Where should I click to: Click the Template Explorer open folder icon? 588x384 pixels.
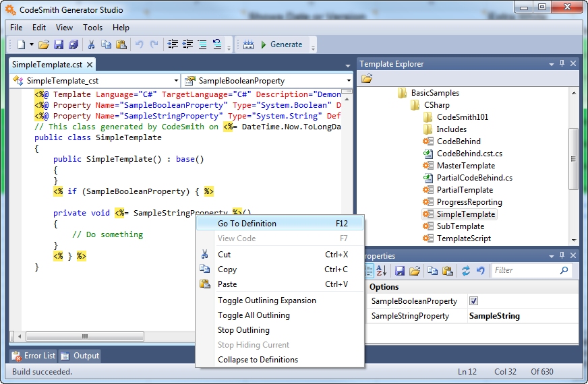tap(367, 78)
